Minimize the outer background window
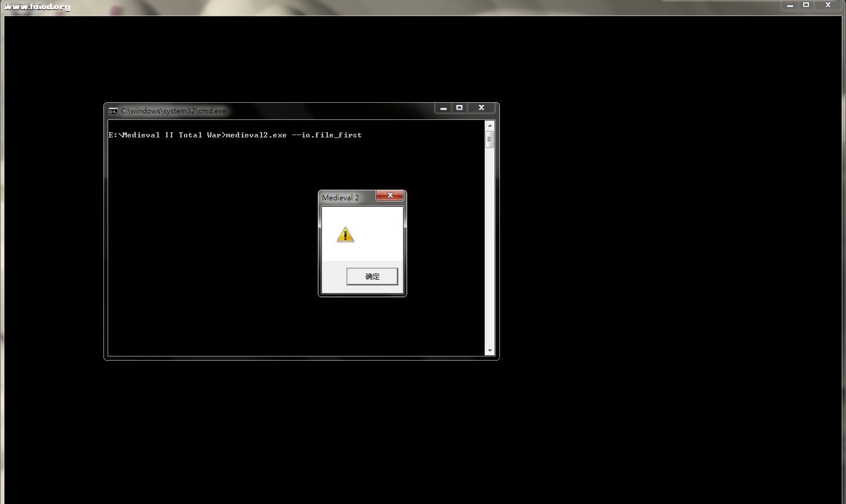The width and height of the screenshot is (846, 504). (x=791, y=5)
